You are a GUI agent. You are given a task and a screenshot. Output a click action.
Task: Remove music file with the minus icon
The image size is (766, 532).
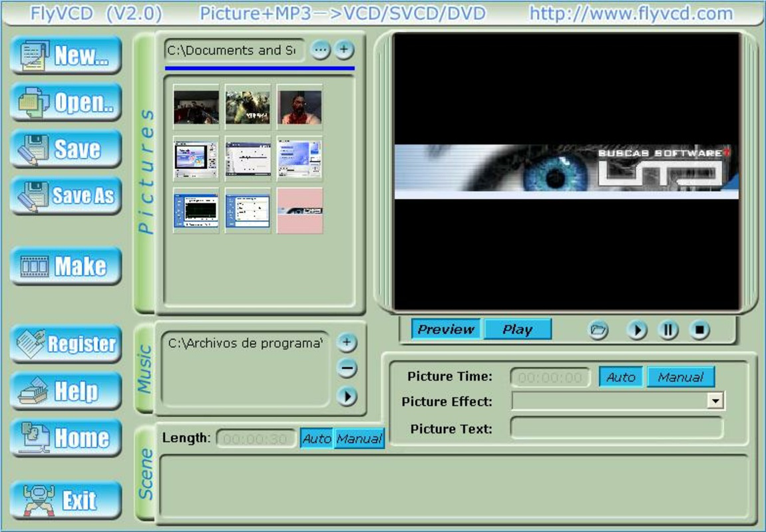347,368
